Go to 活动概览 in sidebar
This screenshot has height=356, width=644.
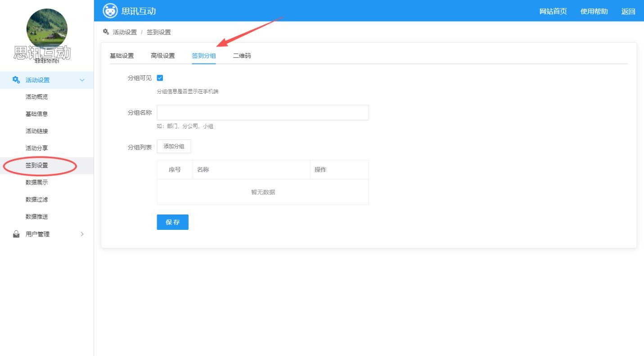[x=37, y=97]
